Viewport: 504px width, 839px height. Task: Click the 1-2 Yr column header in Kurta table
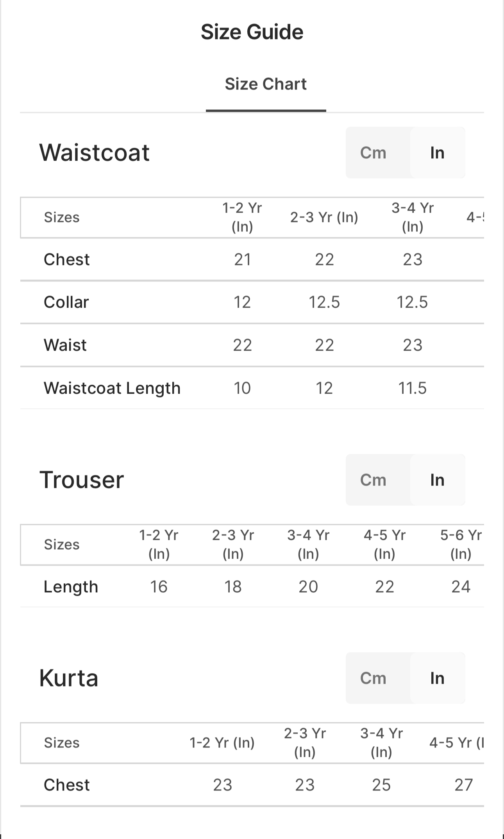(x=222, y=742)
